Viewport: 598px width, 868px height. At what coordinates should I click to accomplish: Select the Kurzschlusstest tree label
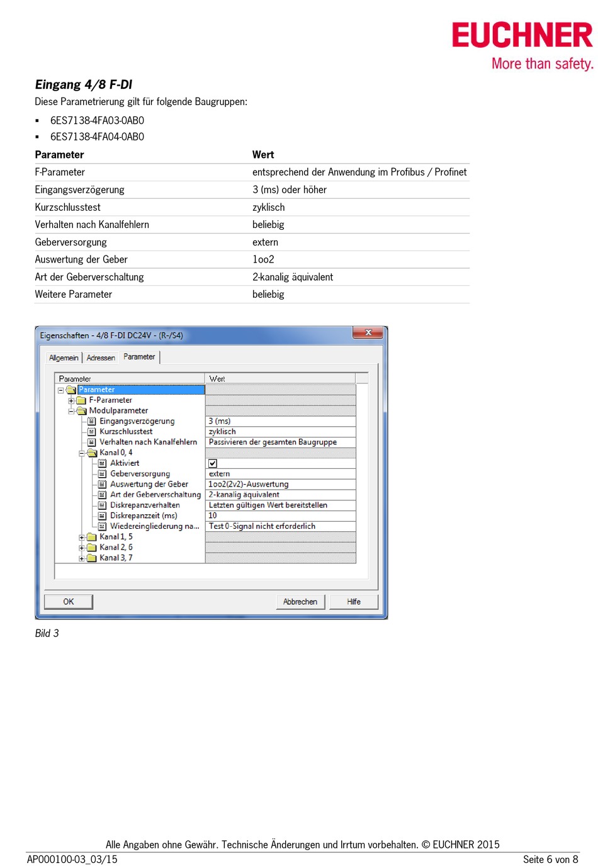click(126, 432)
